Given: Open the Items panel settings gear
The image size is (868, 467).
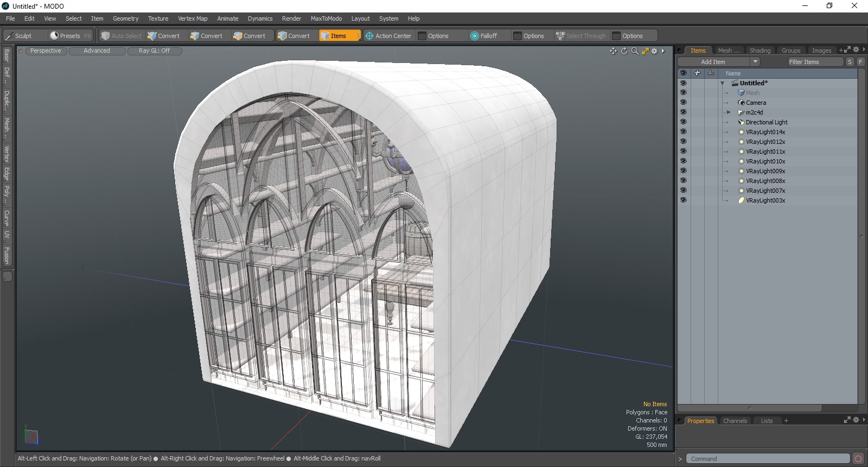Looking at the screenshot, I should pos(856,50).
